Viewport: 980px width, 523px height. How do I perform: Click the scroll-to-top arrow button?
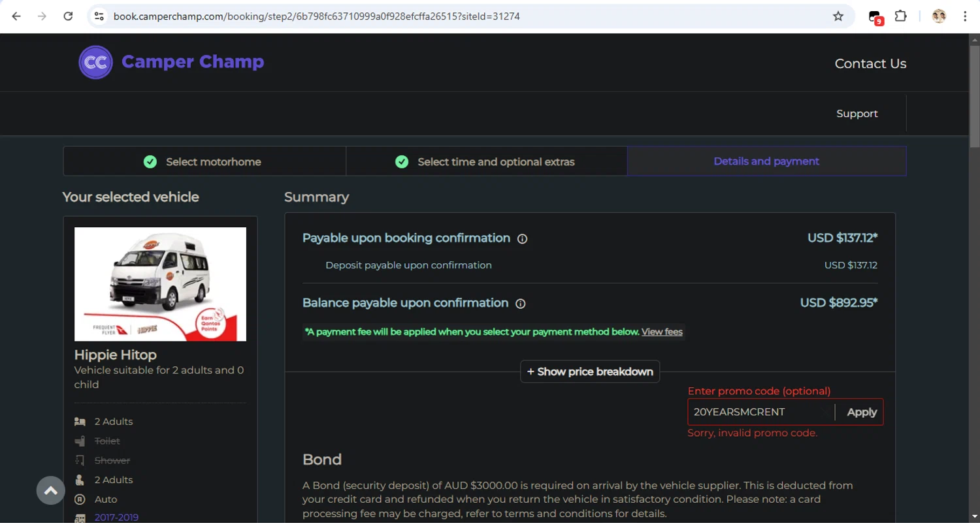(x=51, y=490)
